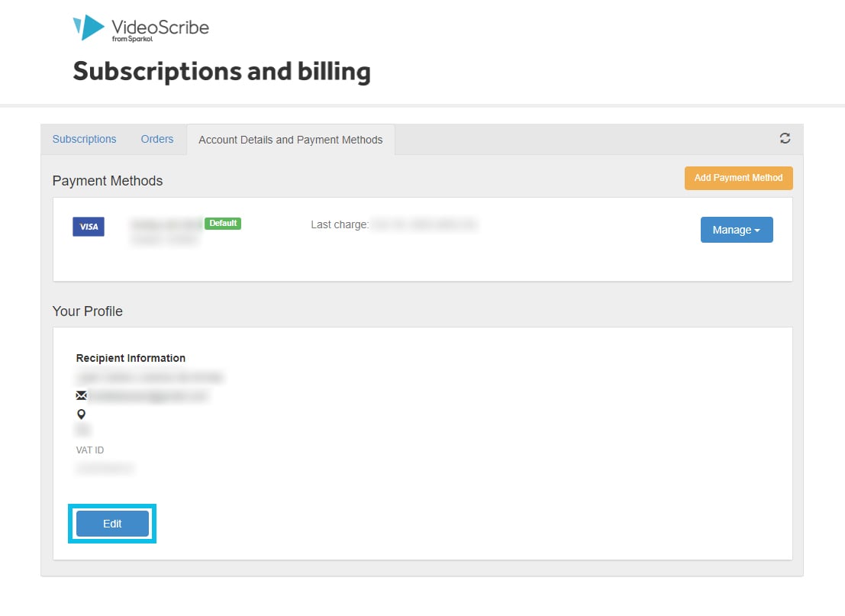The image size is (845, 616).
Task: Select the green Default badge on the card
Action: tap(222, 223)
